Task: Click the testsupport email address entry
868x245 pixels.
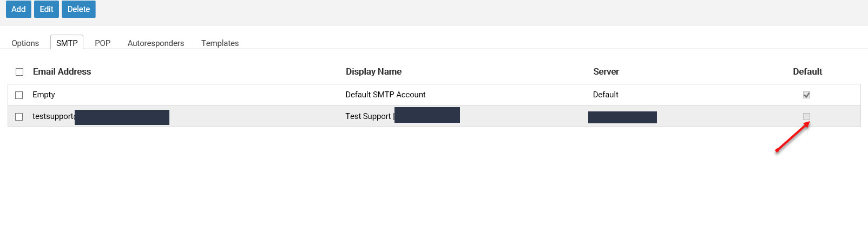Action: point(53,116)
